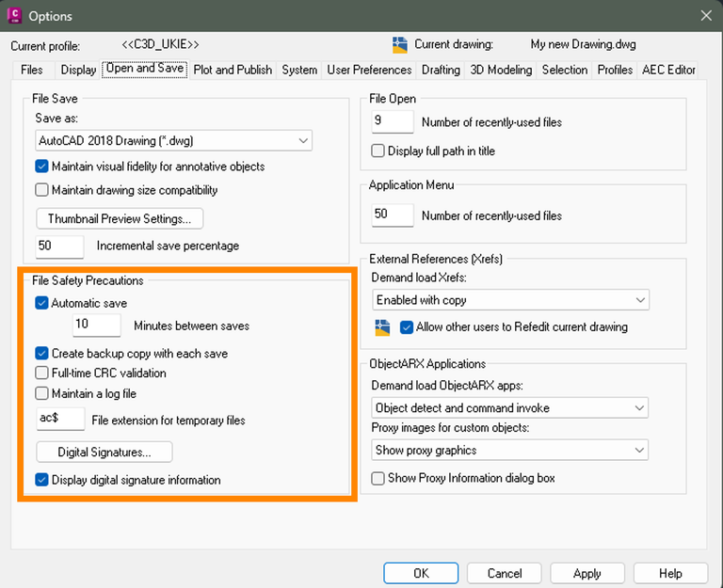723x588 pixels.
Task: Switch to the AEC Editor tab
Action: pos(668,70)
